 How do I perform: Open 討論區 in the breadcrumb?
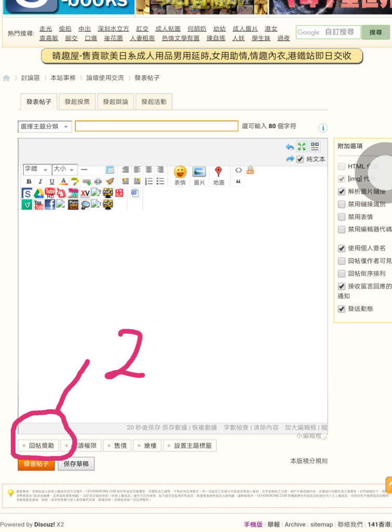tap(30, 78)
